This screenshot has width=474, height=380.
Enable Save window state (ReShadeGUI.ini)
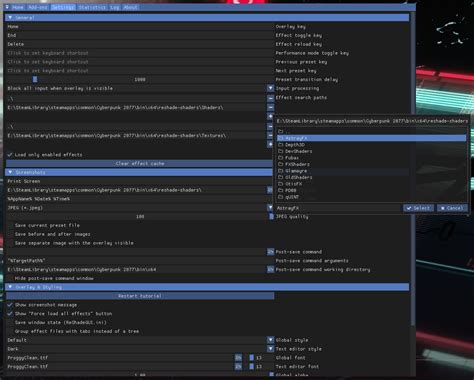[10, 322]
